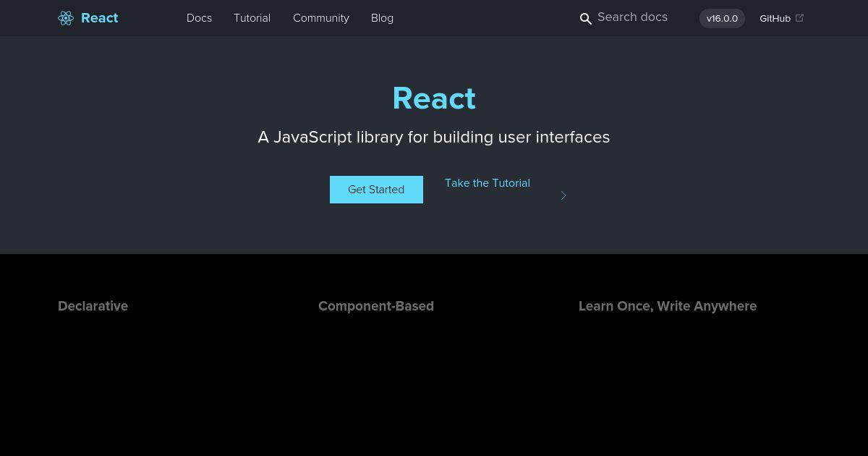
Task: Follow the Take the Tutorial link
Action: (x=488, y=183)
